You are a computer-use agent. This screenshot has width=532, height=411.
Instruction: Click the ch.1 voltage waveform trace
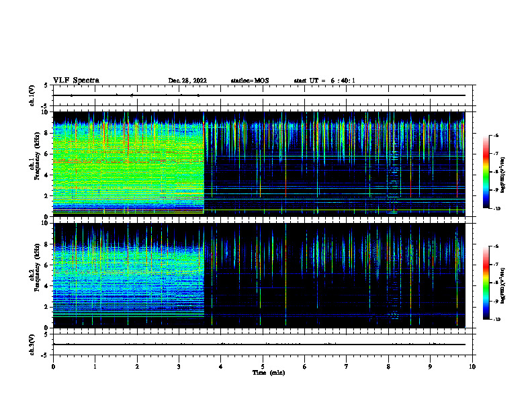click(x=259, y=95)
